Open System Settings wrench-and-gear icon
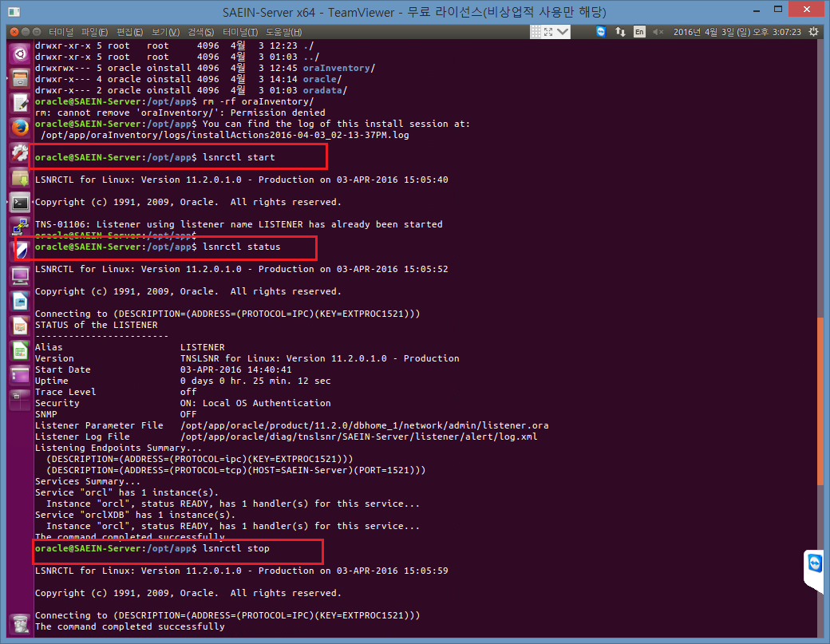This screenshot has width=830, height=644. pos(20,153)
